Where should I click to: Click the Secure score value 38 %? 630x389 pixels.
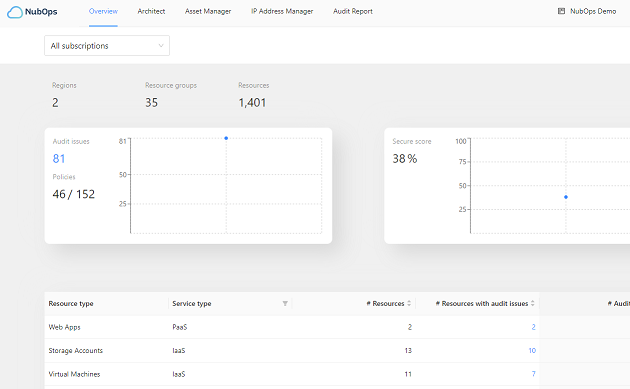405,159
